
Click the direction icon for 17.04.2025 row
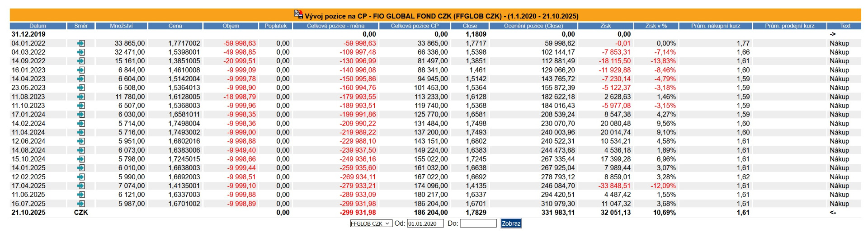pyautogui.click(x=81, y=186)
